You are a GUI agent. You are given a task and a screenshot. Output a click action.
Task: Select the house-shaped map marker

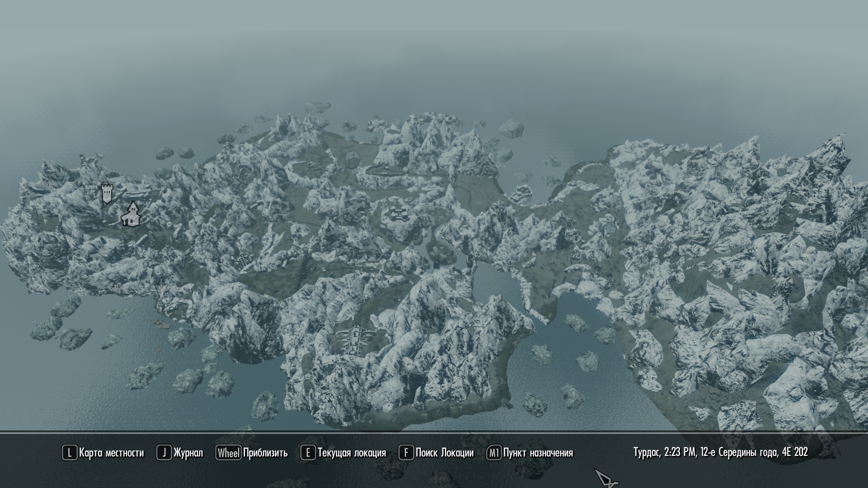point(131,214)
